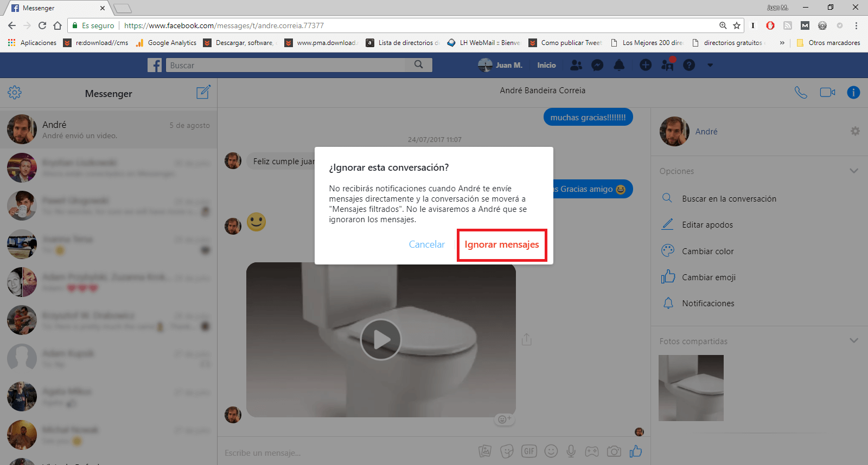Confirm with Ignorar mensajes button
The image size is (868, 465).
(x=502, y=244)
